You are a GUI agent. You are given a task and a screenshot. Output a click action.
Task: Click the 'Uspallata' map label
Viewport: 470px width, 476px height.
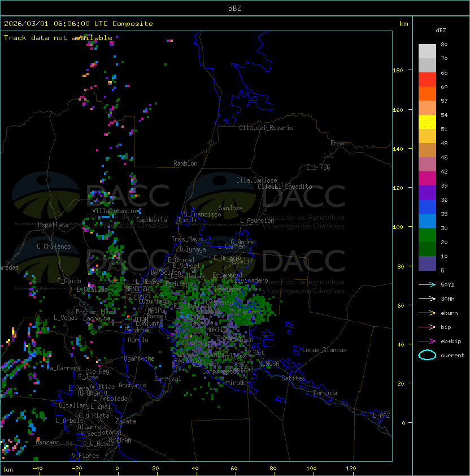pos(53,225)
